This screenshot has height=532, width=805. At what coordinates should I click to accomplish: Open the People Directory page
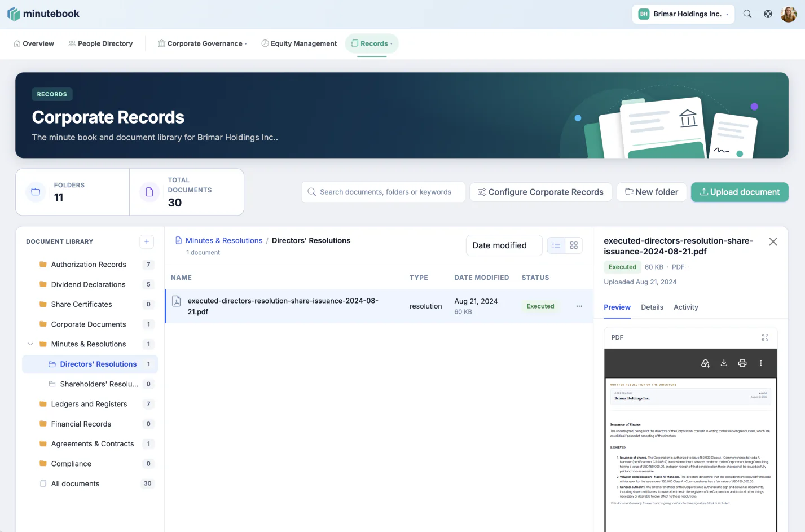(x=100, y=43)
